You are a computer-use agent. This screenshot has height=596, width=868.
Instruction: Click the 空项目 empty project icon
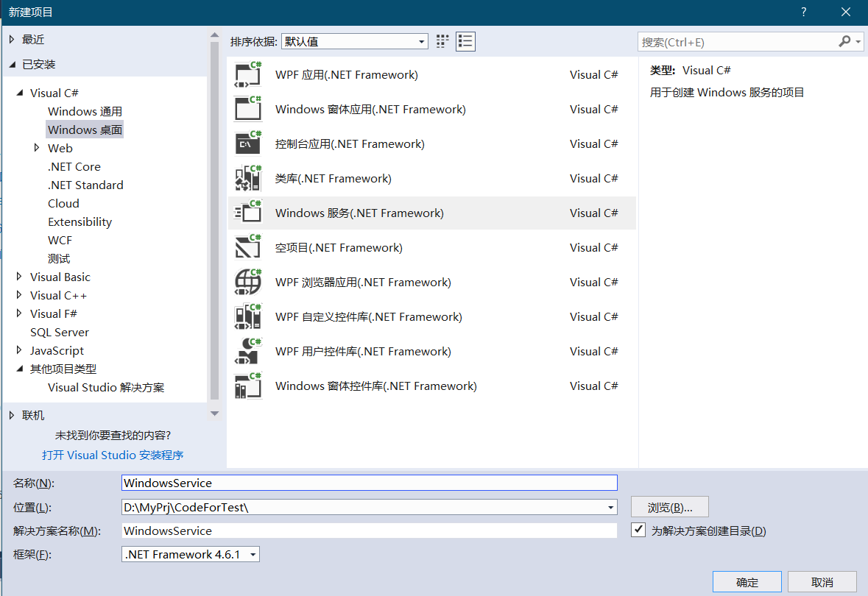pos(247,247)
